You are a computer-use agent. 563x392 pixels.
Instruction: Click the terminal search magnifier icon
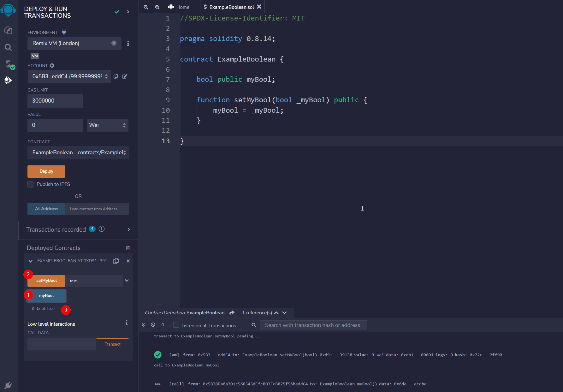tap(254, 325)
